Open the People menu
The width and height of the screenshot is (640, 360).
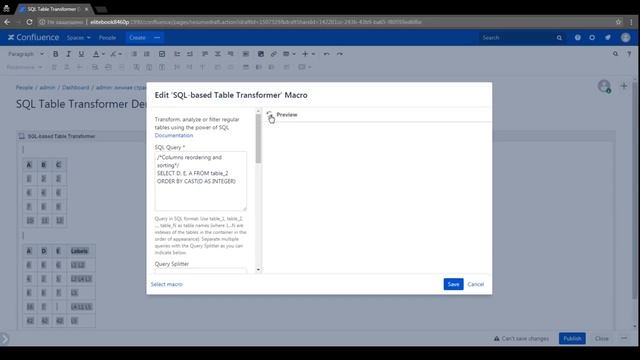coord(107,38)
